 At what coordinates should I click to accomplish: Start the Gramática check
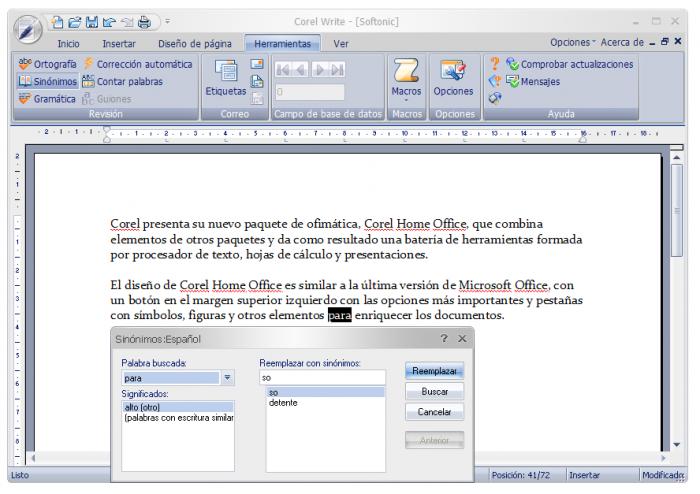[47, 99]
